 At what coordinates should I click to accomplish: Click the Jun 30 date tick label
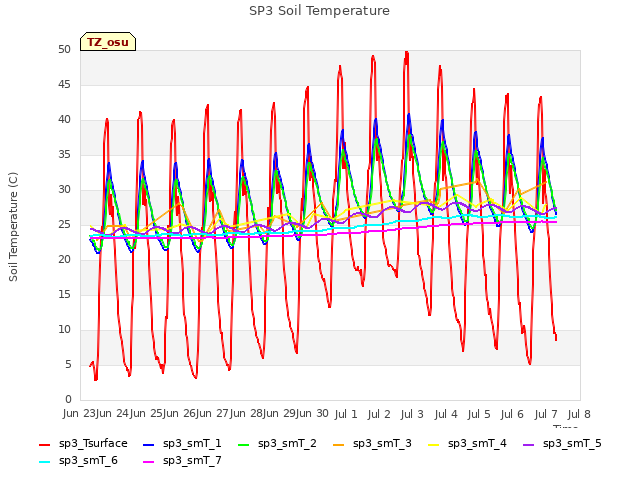(x=312, y=413)
